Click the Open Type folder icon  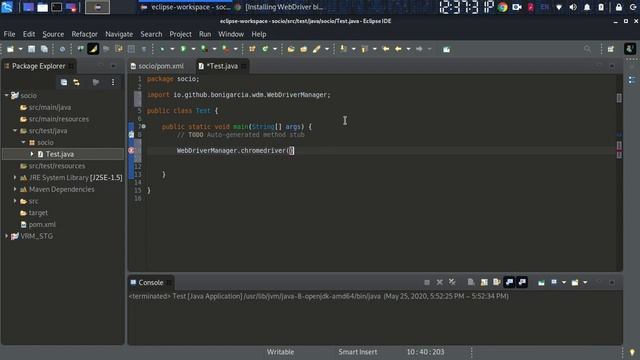[x=291, y=49]
